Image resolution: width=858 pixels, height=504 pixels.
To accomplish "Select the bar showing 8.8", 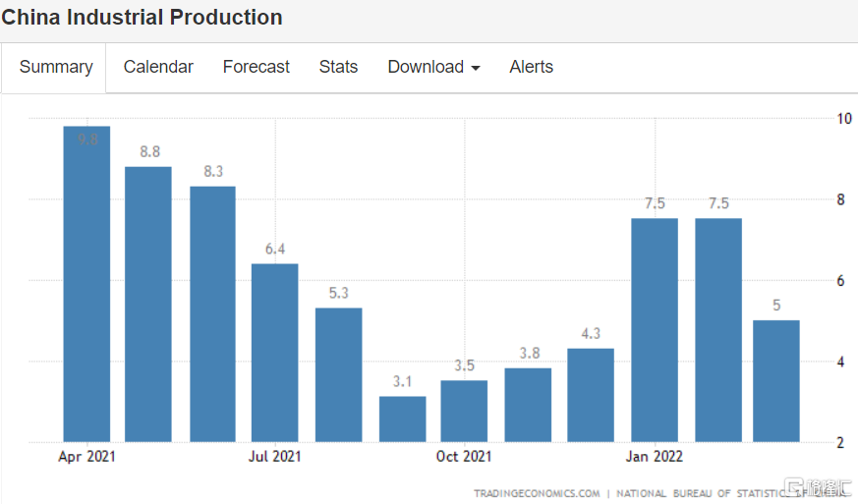I will 148,305.
